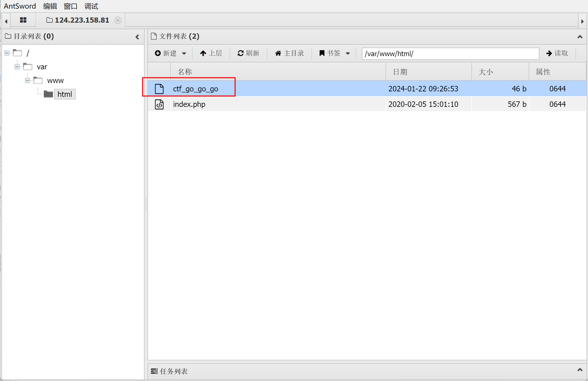
Task: Open the 新建 dropdown arrow
Action: pyautogui.click(x=184, y=54)
